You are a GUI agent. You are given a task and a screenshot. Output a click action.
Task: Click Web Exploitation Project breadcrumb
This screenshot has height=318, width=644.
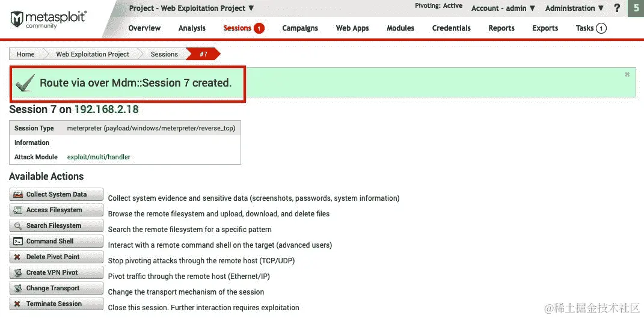coord(93,54)
